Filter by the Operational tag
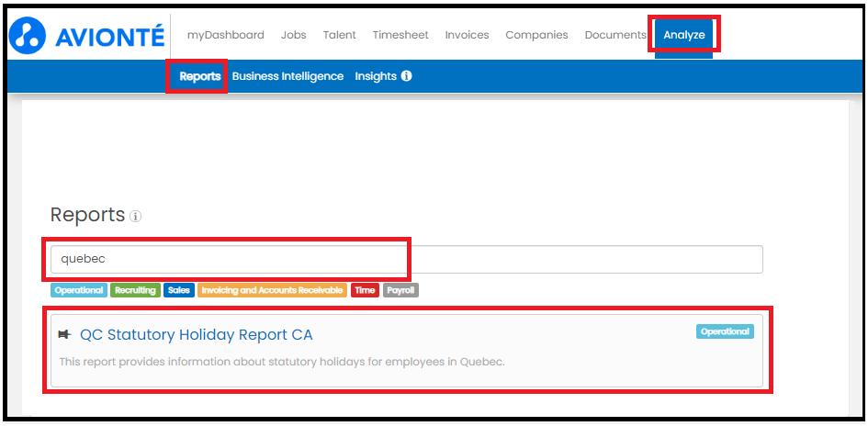This screenshot has height=426, width=868. [79, 290]
